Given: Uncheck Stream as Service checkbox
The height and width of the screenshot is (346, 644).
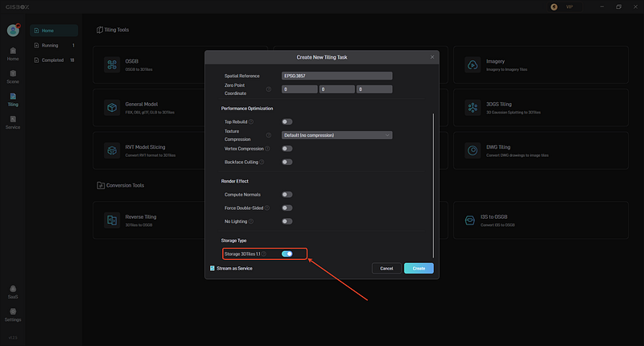Looking at the screenshot, I should point(213,268).
